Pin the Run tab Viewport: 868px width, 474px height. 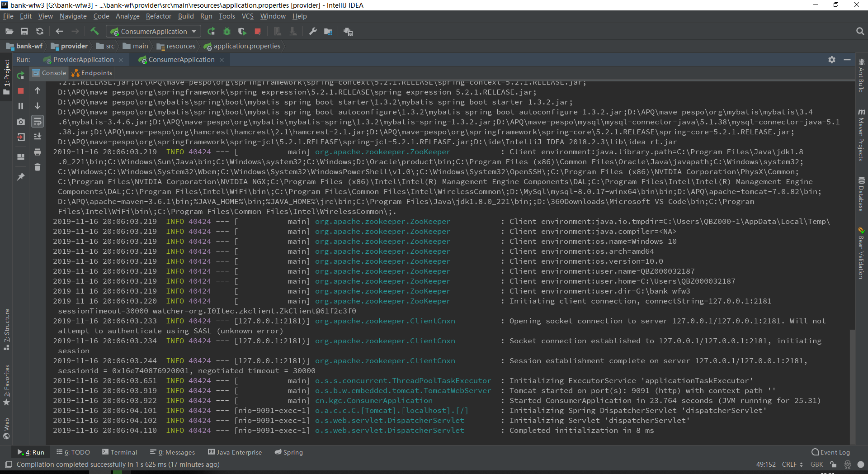pos(21,177)
